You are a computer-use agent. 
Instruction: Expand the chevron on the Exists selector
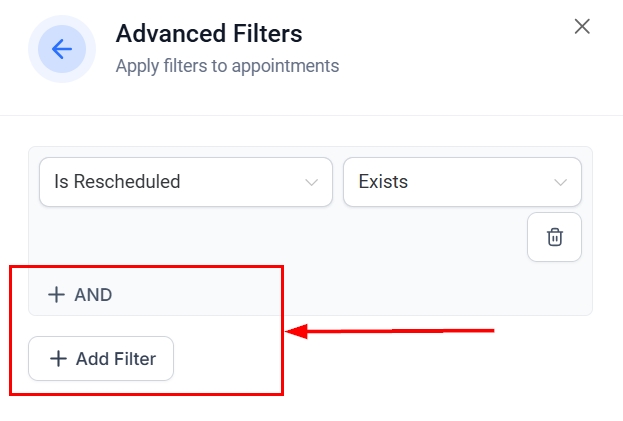(x=560, y=182)
